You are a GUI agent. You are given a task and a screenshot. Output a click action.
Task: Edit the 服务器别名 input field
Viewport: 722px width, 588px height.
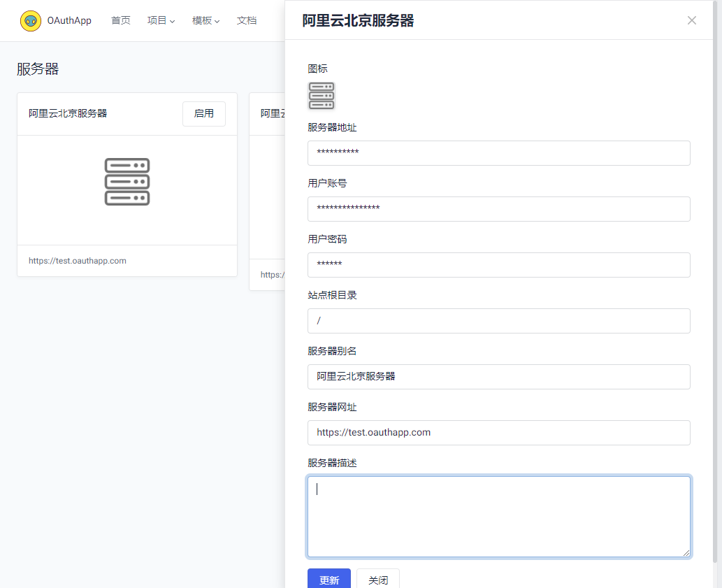pyautogui.click(x=498, y=377)
